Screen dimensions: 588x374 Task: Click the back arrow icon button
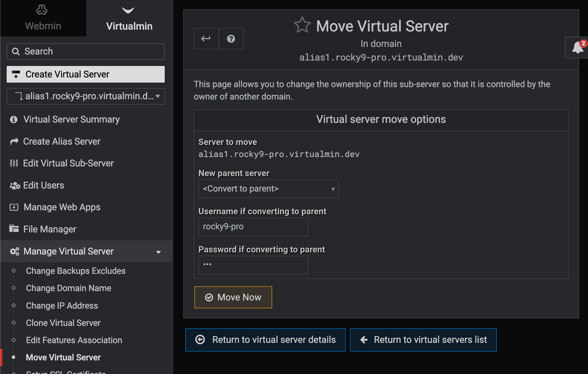206,39
